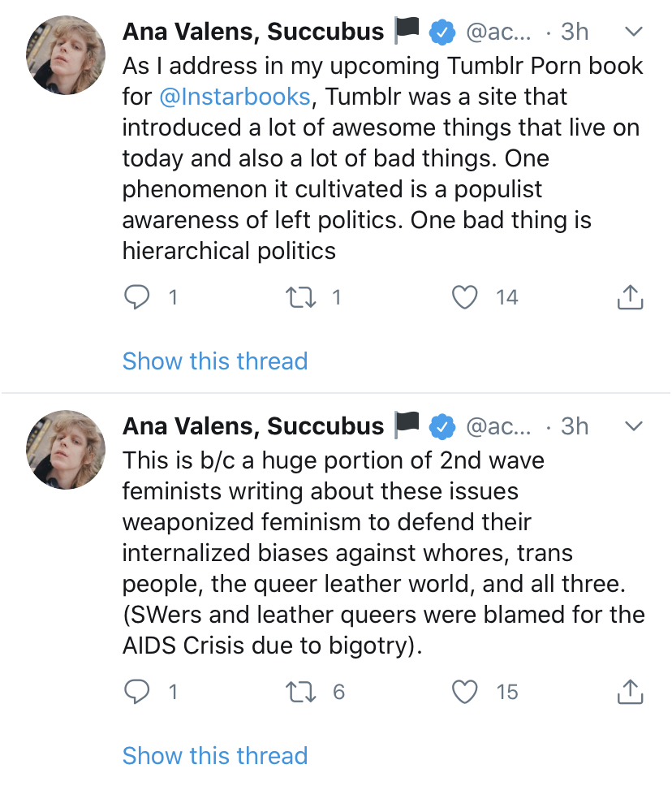The image size is (672, 786).
Task: Share the first tweet via share icon
Action: (x=630, y=298)
